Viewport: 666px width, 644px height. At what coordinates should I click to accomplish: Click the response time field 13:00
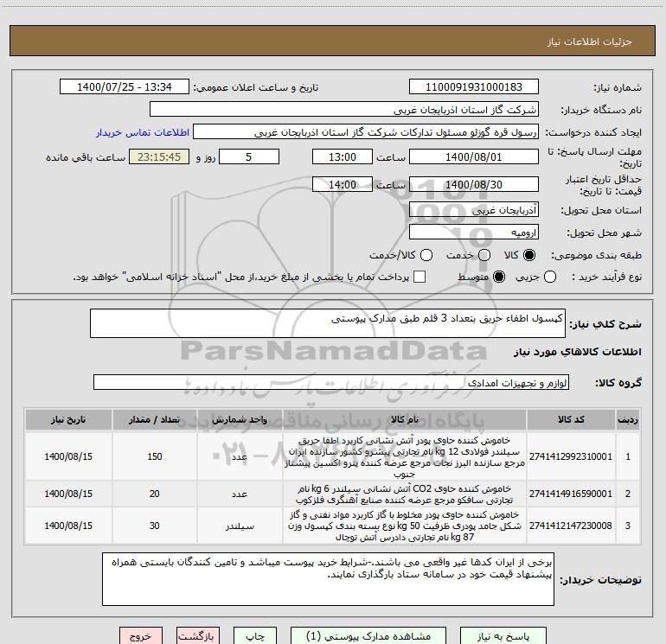343,156
